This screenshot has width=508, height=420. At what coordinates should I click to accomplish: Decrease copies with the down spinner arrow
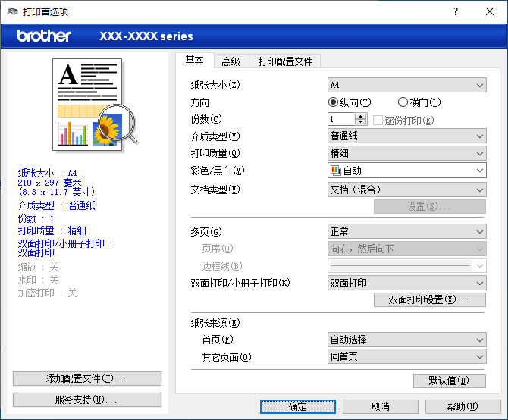[360, 122]
